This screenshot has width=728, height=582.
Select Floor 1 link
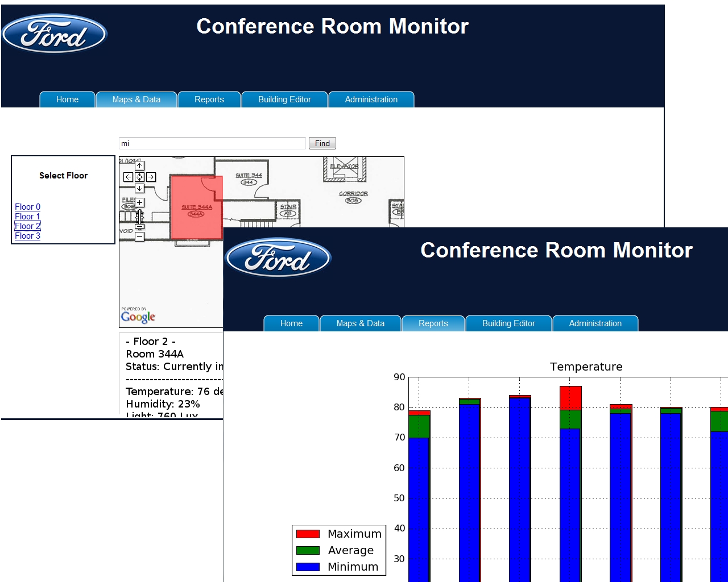[x=28, y=217]
